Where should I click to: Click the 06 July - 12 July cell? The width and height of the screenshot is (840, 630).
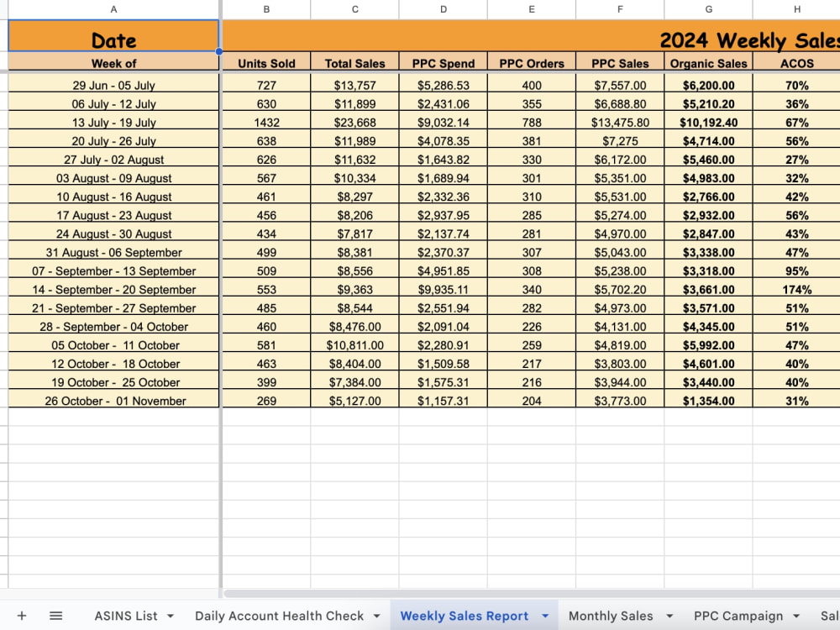point(113,103)
